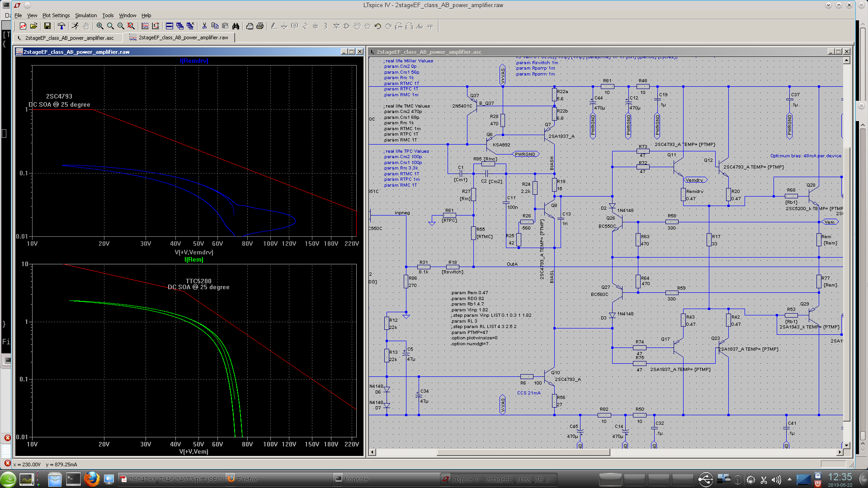Viewport: 868px width, 488px height.
Task: Open the File menu
Action: point(18,15)
